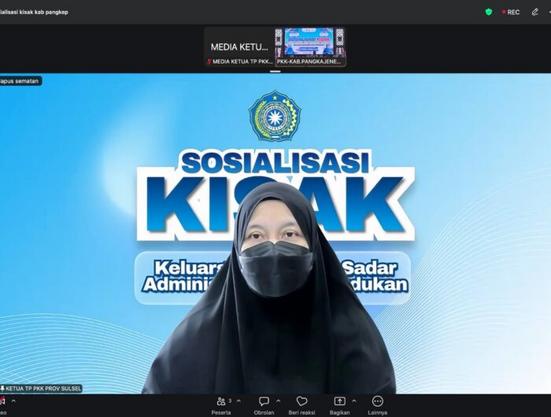The height and width of the screenshot is (417, 551).
Task: Click the green encryption shield icon
Action: (488, 12)
